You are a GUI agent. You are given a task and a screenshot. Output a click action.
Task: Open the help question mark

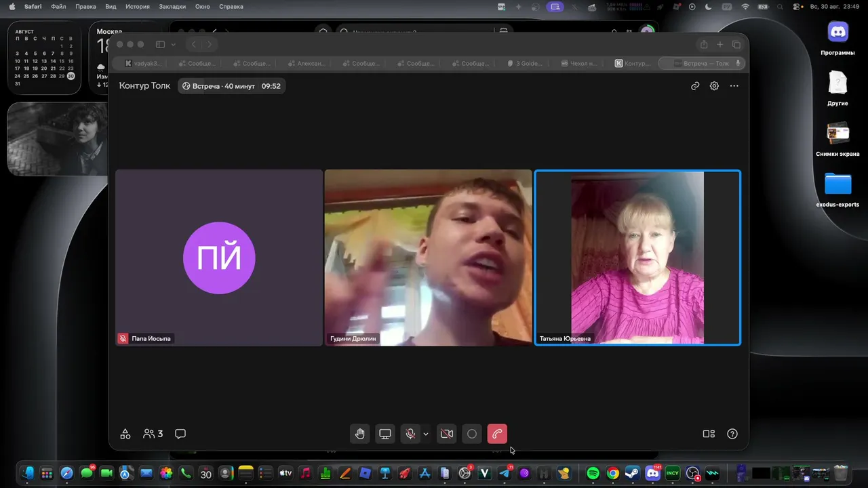[732, 434]
